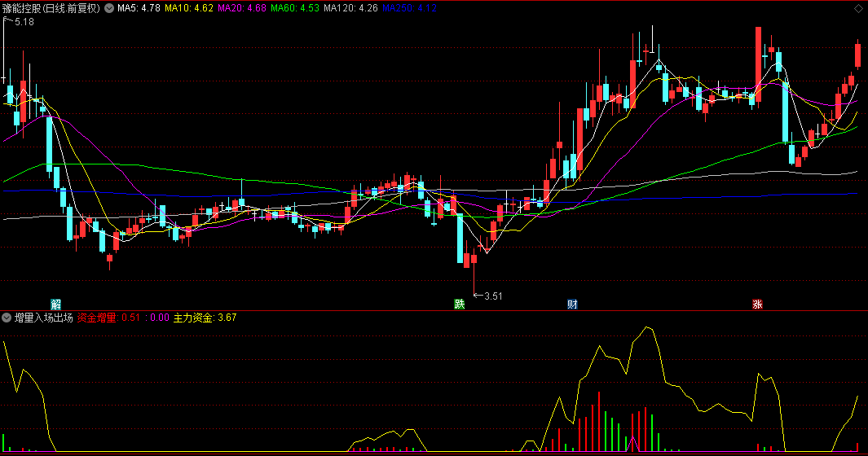Click the green 跌 event marker icon
This screenshot has height=456, width=868.
[460, 305]
